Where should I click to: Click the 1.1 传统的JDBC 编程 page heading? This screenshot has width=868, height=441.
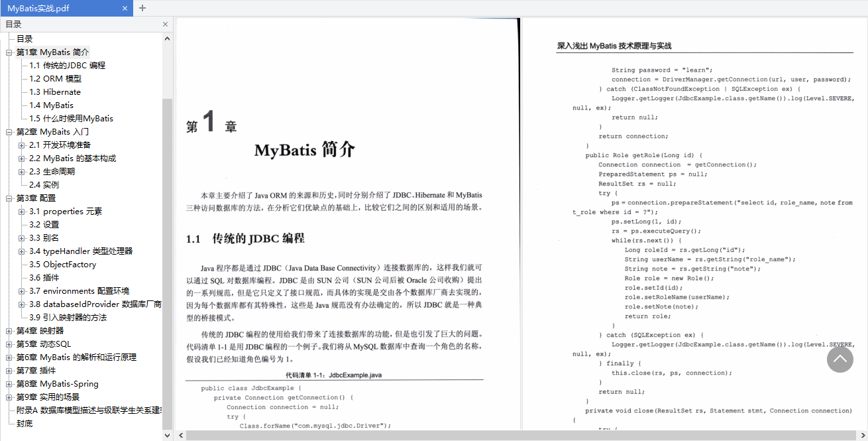click(x=245, y=239)
